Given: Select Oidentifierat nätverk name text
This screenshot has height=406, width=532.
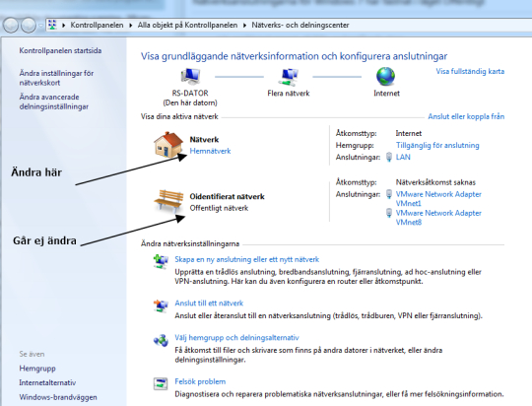Looking at the screenshot, I should point(227,196).
